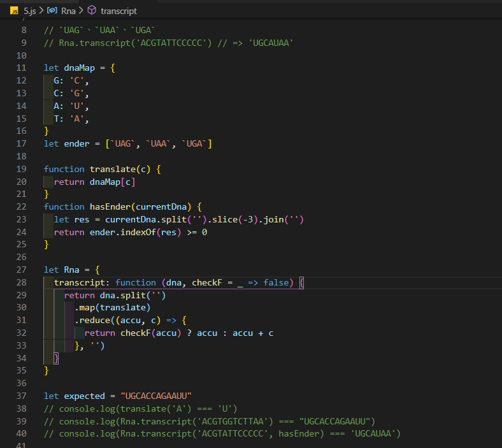This screenshot has width=502, height=448.
Task: Click the translate function name on line 19
Action: [x=113, y=169]
